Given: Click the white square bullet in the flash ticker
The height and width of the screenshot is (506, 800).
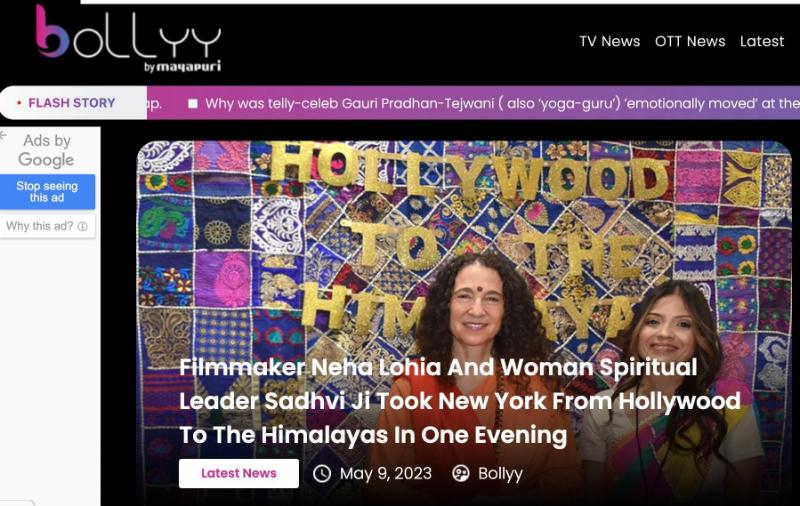Looking at the screenshot, I should tap(193, 104).
